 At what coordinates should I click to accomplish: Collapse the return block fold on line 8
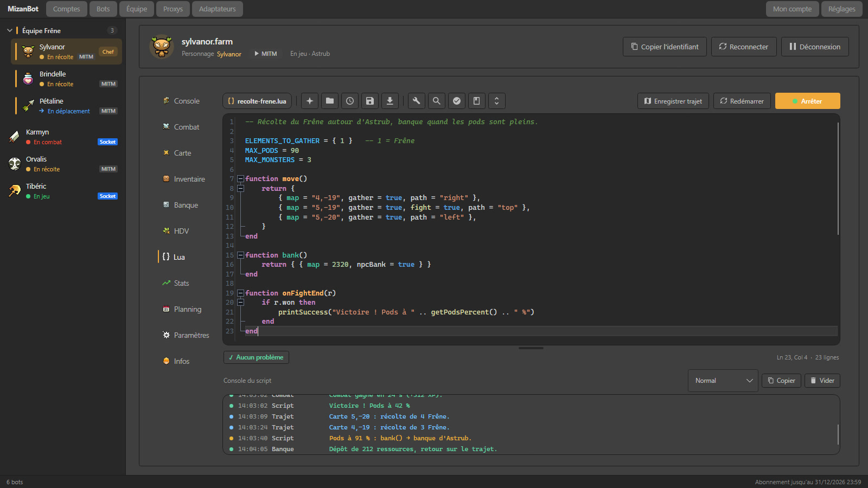point(240,189)
